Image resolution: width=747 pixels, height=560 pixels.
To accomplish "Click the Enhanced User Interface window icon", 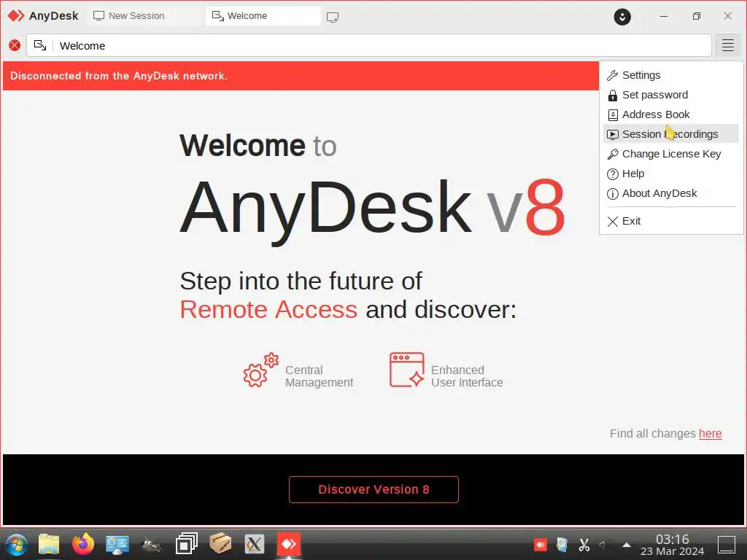I will pyautogui.click(x=407, y=370).
